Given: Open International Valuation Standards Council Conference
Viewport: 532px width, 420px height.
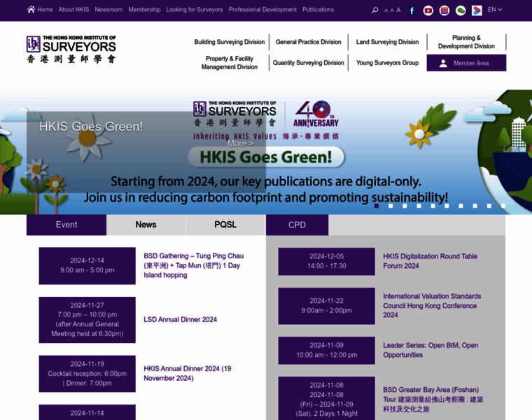Looking at the screenshot, I should pyautogui.click(x=432, y=305).
